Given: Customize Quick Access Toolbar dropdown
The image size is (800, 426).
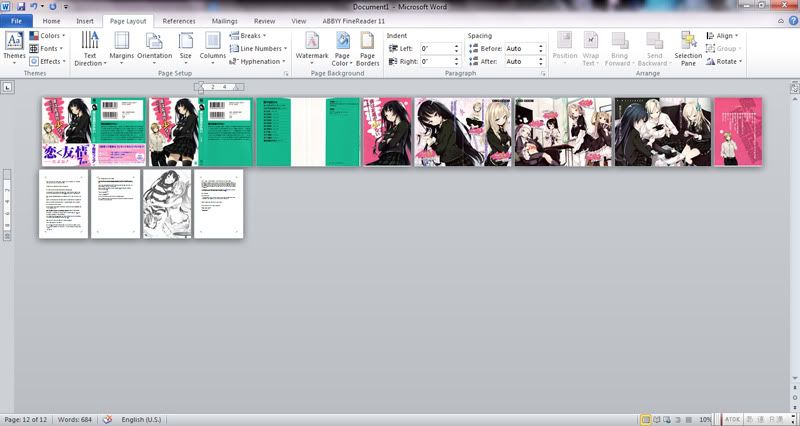Looking at the screenshot, I should (65, 7).
